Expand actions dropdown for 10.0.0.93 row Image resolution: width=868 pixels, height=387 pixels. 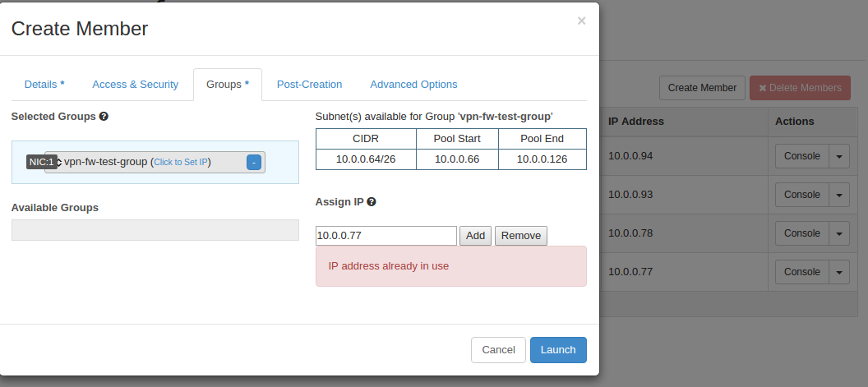point(839,195)
